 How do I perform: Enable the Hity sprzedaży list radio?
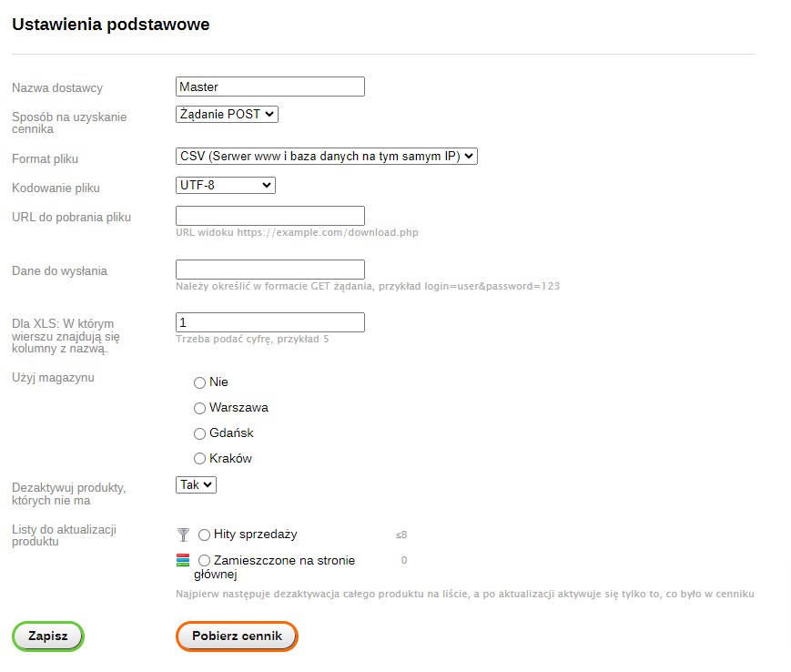204,535
